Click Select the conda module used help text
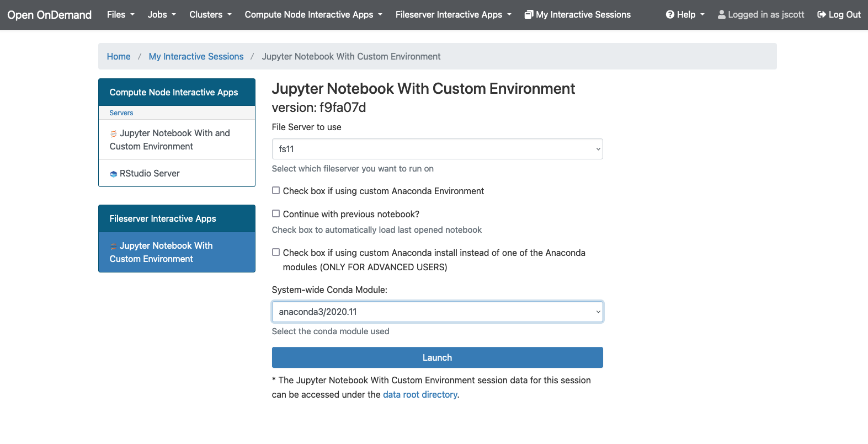Image resolution: width=868 pixels, height=444 pixels. (x=331, y=331)
